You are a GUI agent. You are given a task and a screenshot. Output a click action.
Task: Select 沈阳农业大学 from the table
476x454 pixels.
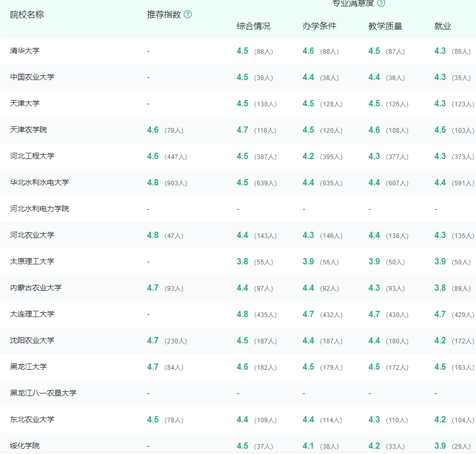[32, 341]
